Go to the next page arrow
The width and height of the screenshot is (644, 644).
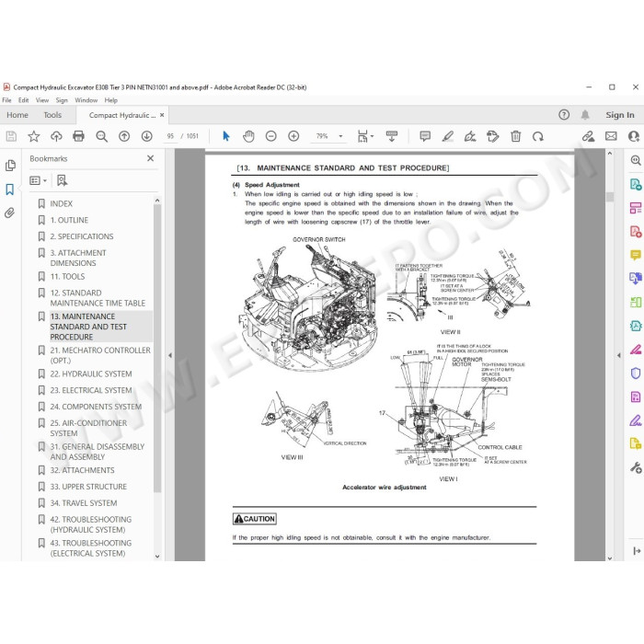(x=146, y=136)
